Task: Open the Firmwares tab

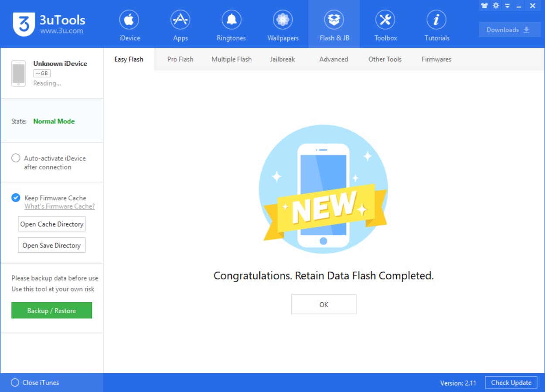Action: [436, 59]
